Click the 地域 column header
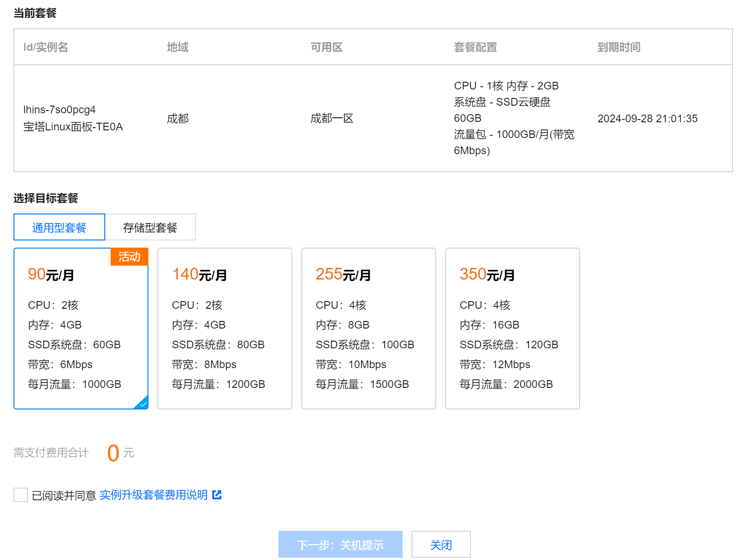This screenshot has width=747, height=560. [x=178, y=47]
